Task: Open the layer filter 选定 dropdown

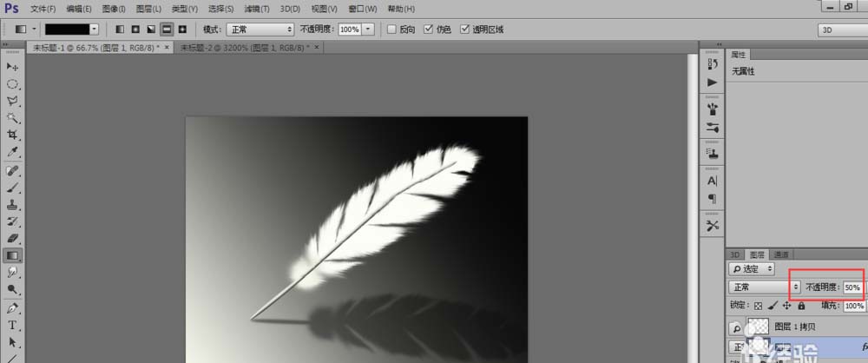Action: 753,269
